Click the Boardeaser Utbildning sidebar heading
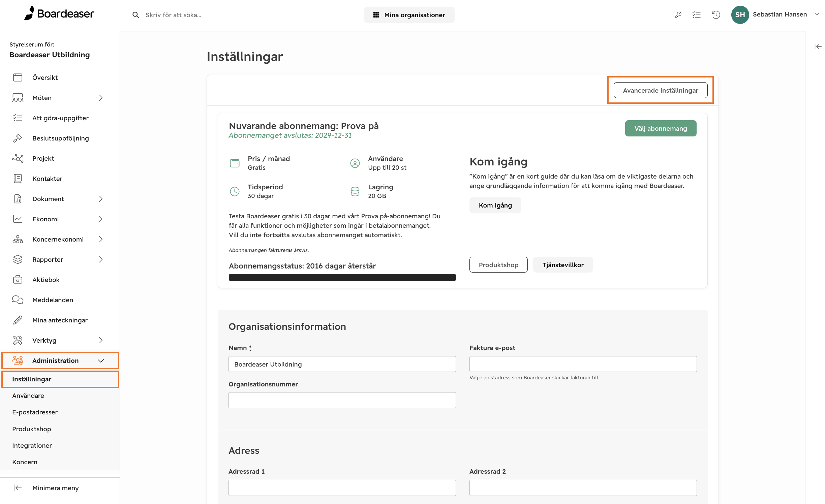The height and width of the screenshot is (504, 825). tap(50, 55)
